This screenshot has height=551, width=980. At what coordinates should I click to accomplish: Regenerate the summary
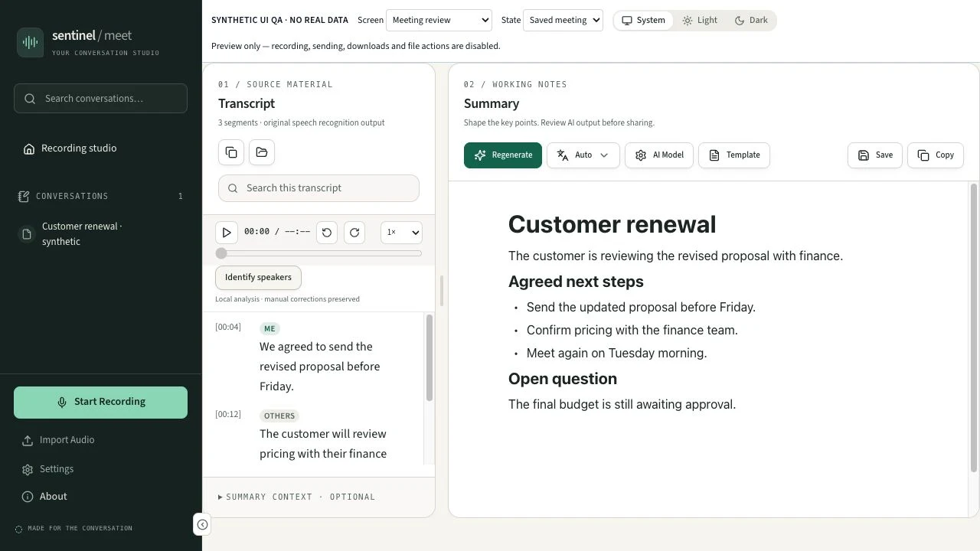coord(503,155)
